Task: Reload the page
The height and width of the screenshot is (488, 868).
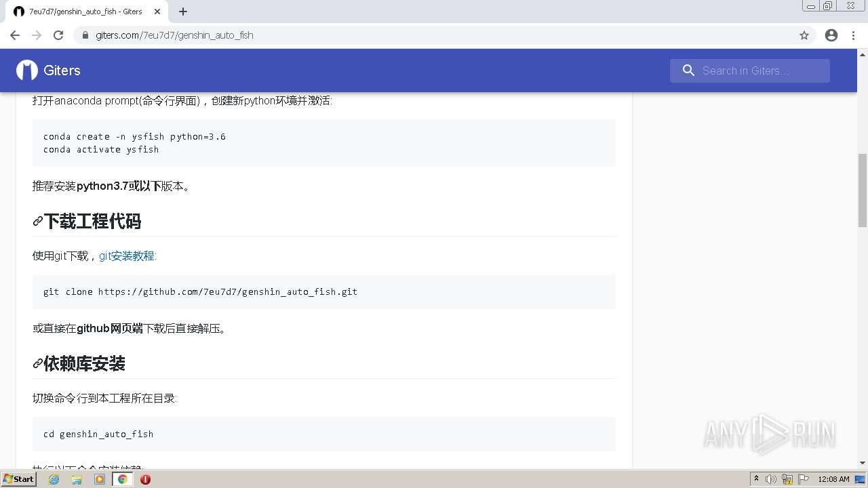Action: pyautogui.click(x=58, y=35)
